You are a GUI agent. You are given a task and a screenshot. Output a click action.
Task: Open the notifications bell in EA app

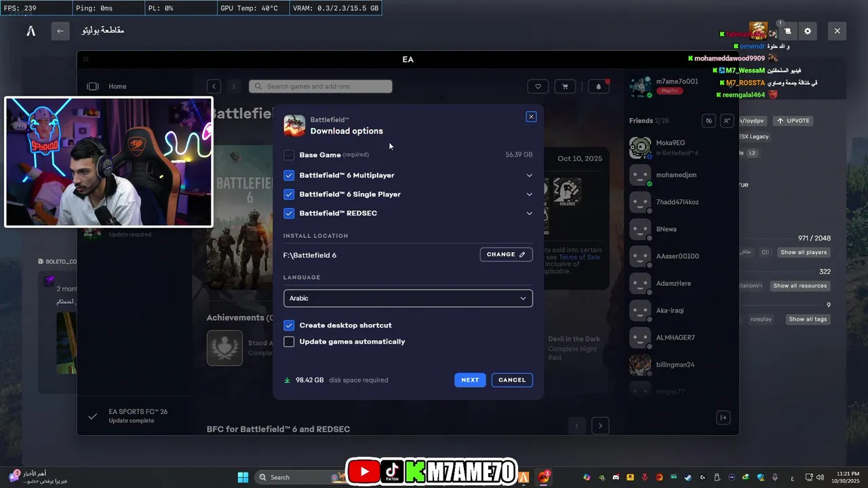point(598,86)
